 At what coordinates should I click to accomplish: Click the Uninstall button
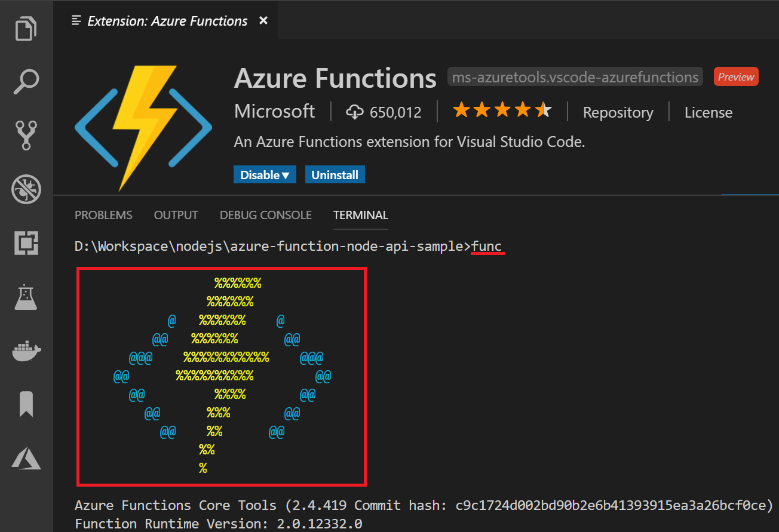click(x=335, y=175)
